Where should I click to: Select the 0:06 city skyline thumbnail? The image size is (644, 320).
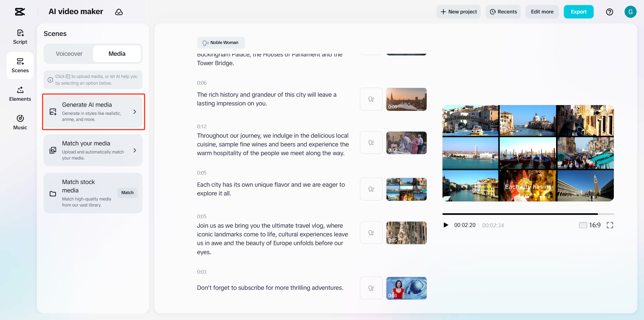tap(407, 99)
